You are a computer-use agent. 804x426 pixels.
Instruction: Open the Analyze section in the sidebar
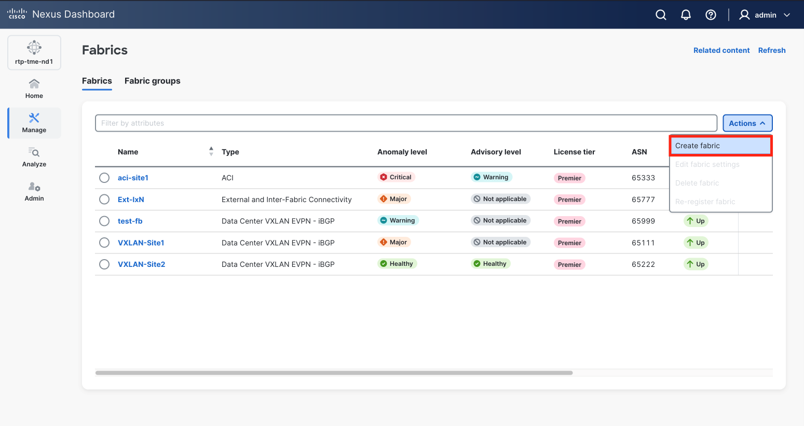(x=34, y=157)
